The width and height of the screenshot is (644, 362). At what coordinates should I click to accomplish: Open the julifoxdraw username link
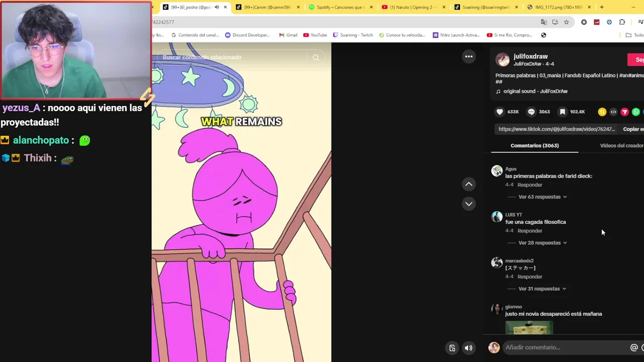pyautogui.click(x=530, y=56)
